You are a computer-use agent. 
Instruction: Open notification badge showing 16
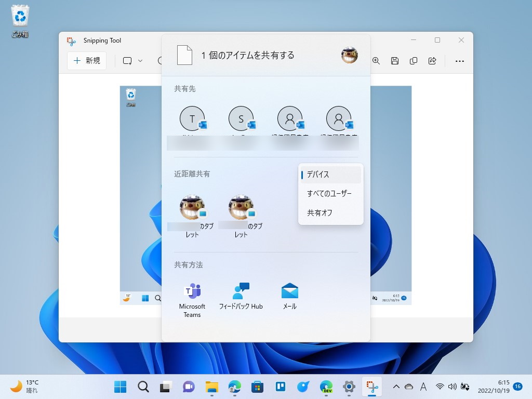pyautogui.click(x=518, y=386)
